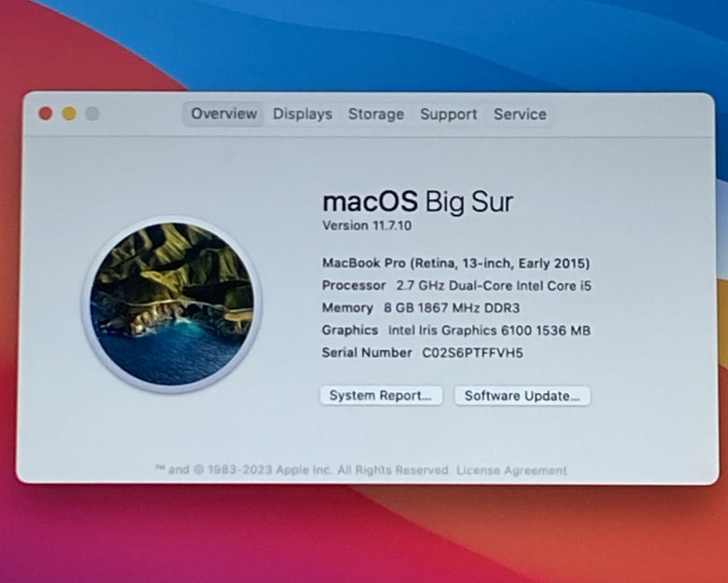Click the Memory 8 GB line
The height and width of the screenshot is (583, 728).
tap(421, 308)
